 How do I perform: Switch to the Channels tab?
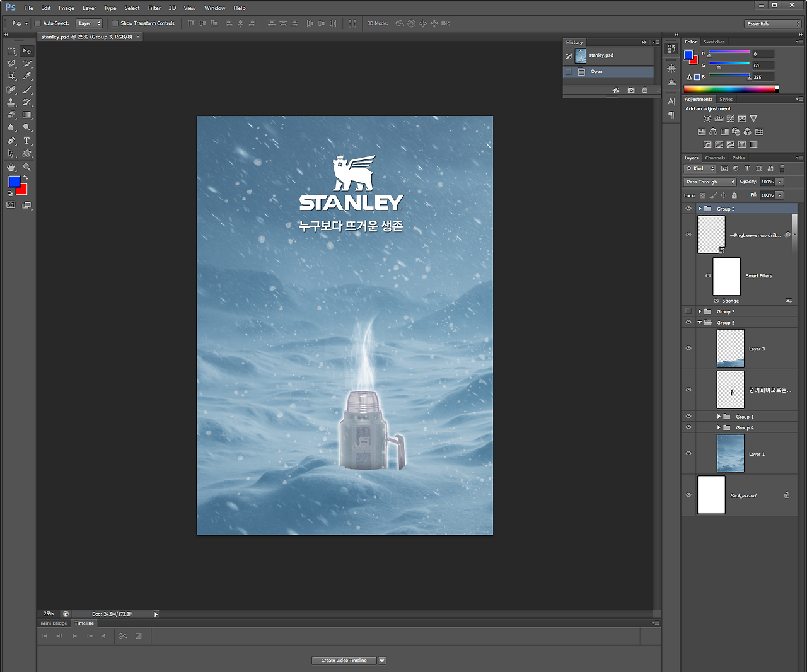click(x=715, y=158)
